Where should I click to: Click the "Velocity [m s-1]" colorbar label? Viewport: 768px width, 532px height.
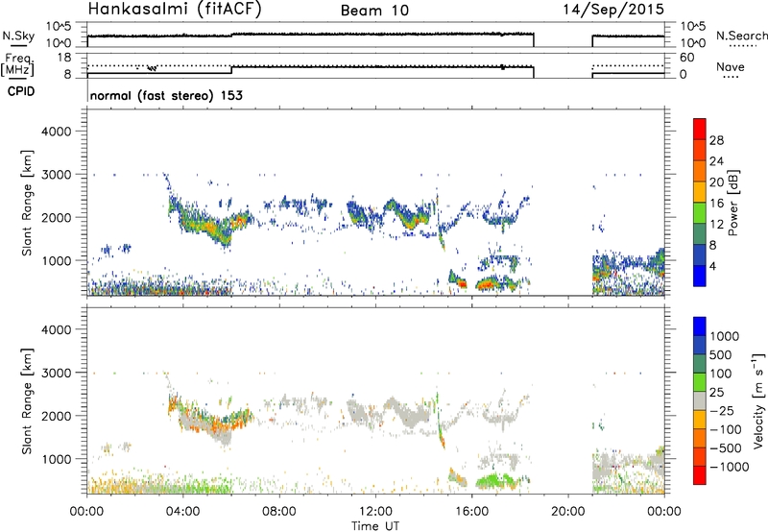pos(758,400)
